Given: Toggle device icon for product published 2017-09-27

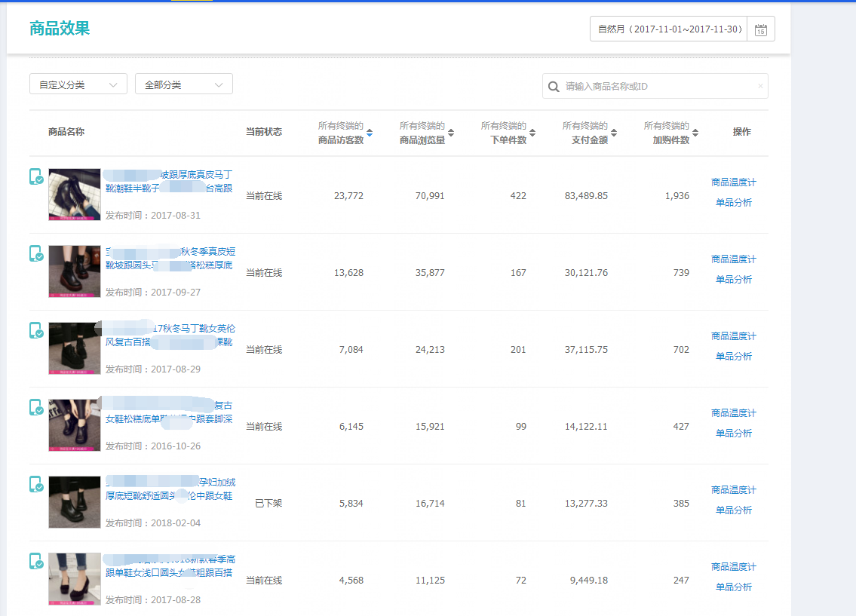Looking at the screenshot, I should [35, 254].
